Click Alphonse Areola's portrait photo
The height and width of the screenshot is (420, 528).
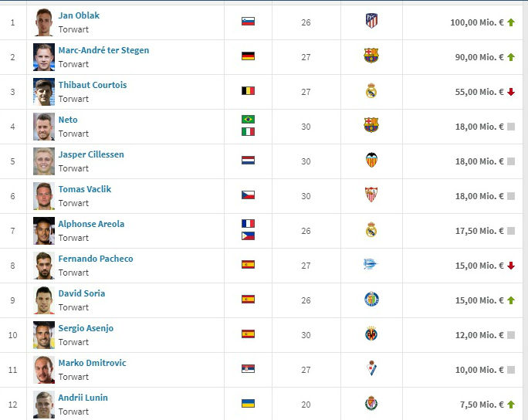tap(44, 231)
